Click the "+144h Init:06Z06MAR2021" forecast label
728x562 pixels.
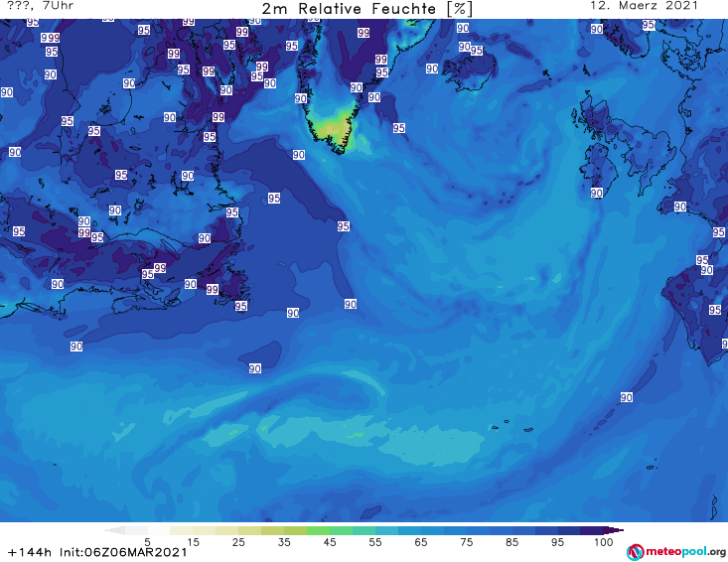coord(97,552)
